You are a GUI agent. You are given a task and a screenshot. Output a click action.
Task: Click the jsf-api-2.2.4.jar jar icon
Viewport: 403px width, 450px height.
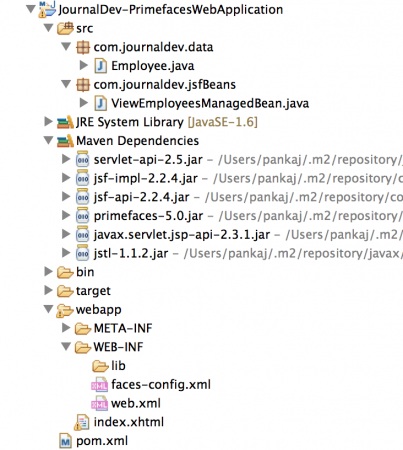coord(83,197)
